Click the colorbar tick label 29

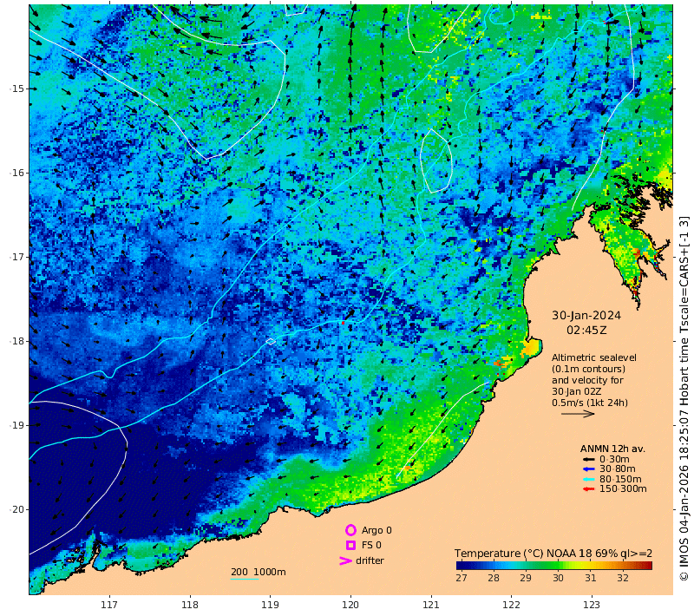coord(526,578)
